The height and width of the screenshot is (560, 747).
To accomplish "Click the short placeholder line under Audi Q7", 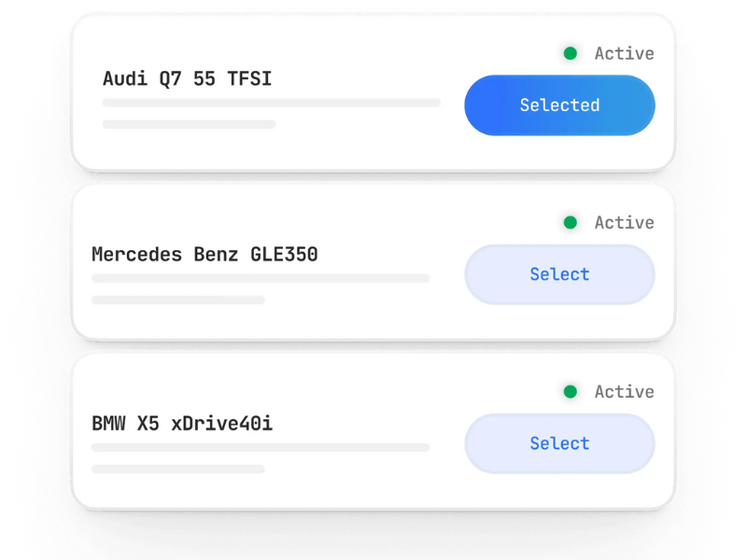I will [x=189, y=124].
